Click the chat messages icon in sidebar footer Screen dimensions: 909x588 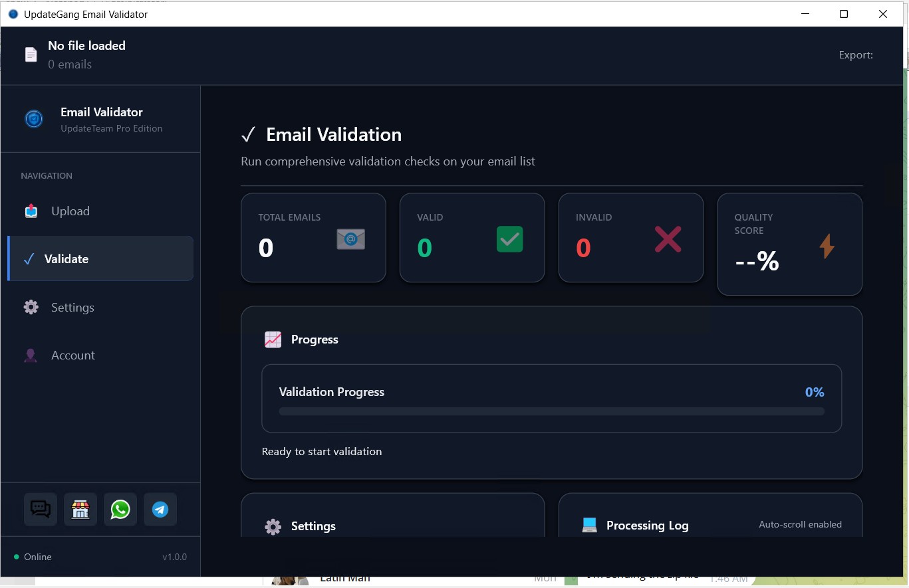point(41,510)
